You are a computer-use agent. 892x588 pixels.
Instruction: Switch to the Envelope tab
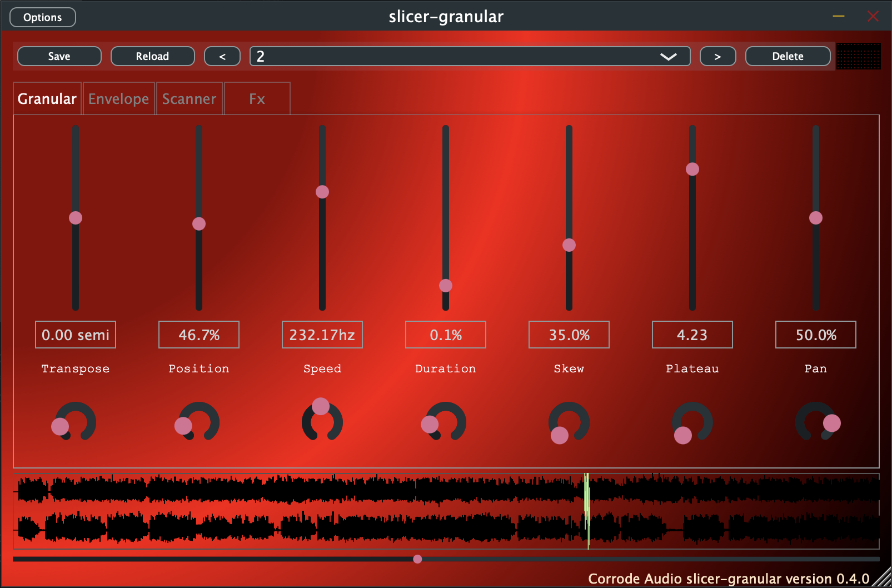[118, 98]
